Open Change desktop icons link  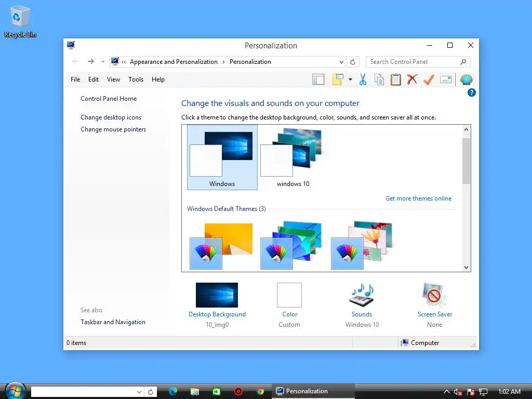pyautogui.click(x=111, y=117)
